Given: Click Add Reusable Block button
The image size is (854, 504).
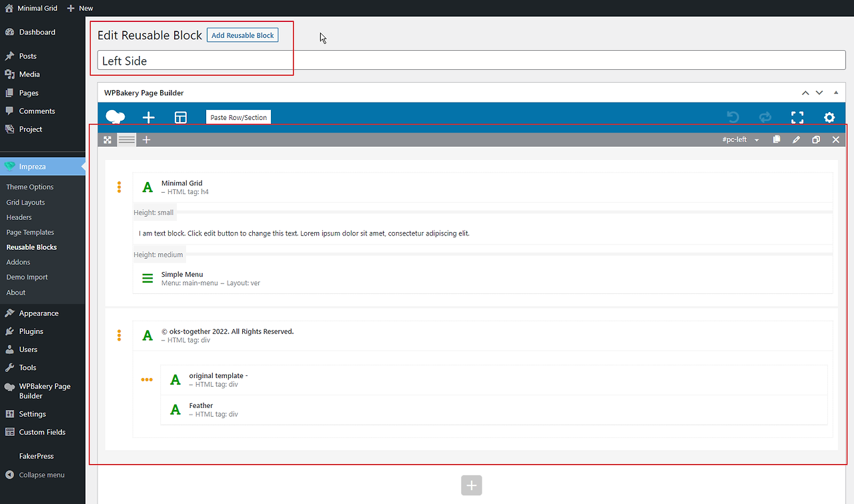Looking at the screenshot, I should (242, 35).
